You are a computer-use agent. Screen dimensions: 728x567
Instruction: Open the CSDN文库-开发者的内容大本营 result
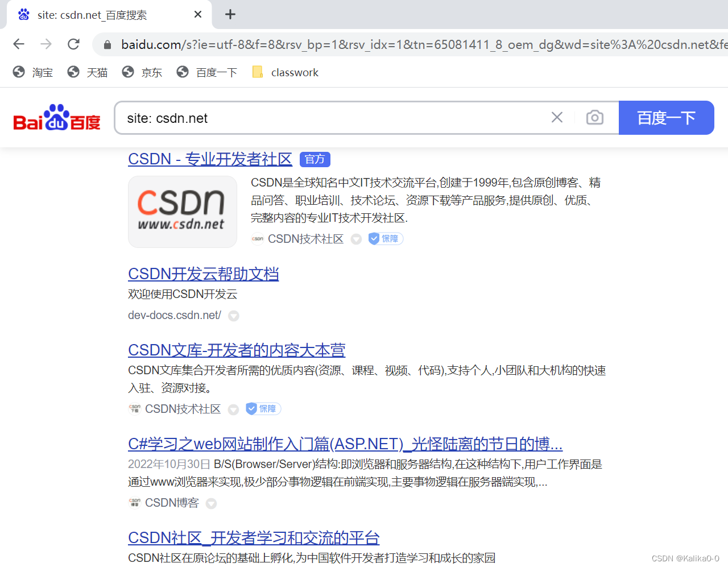pos(237,350)
